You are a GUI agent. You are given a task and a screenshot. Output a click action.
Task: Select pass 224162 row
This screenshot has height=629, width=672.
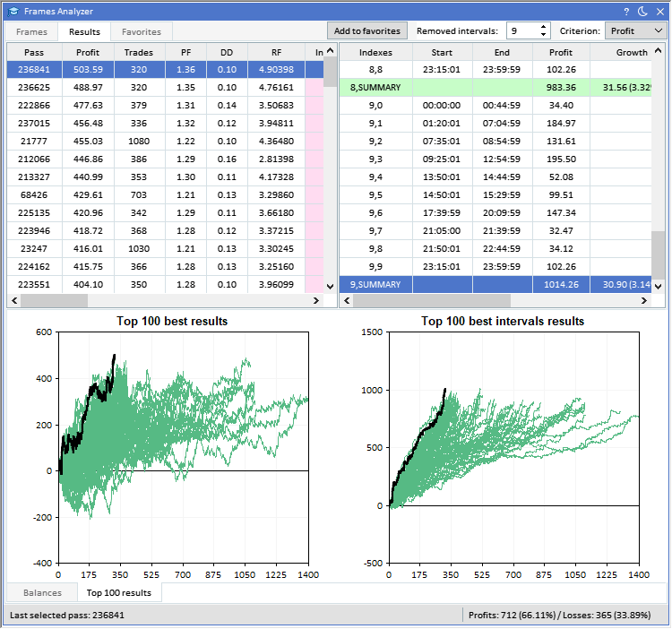coord(165,266)
